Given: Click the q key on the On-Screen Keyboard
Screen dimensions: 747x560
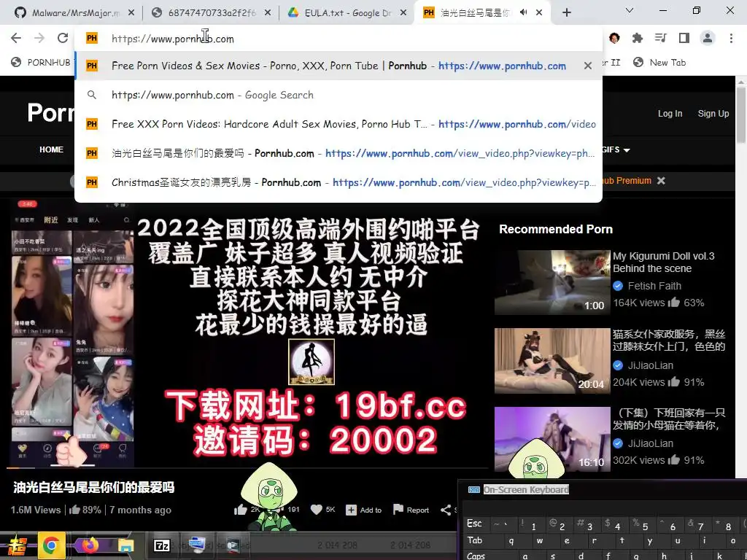Looking at the screenshot, I should (x=511, y=540).
